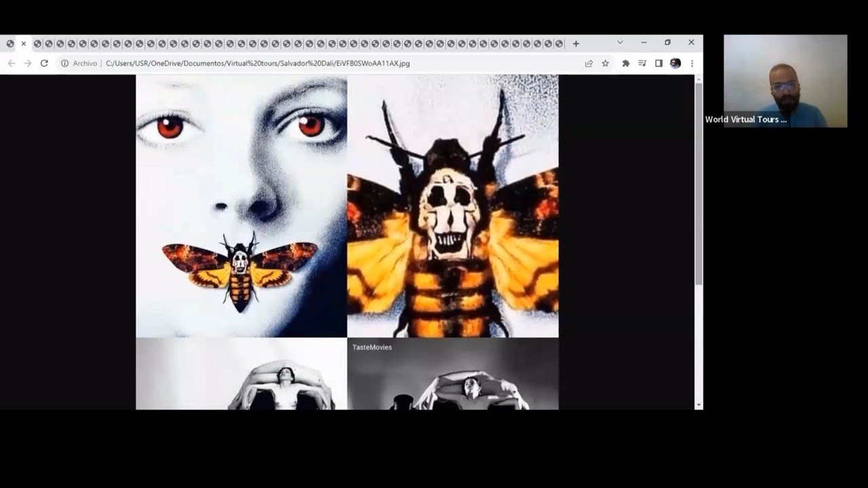Open the profile avatar menu

coord(675,63)
